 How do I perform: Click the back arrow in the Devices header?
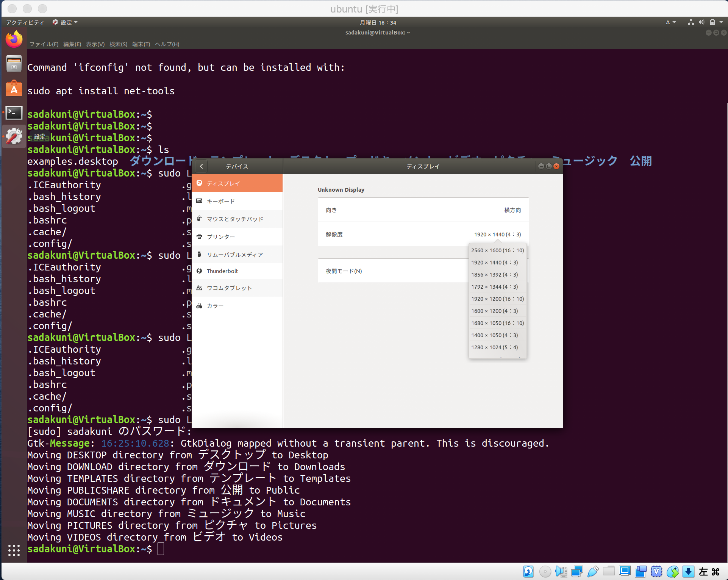pos(202,166)
